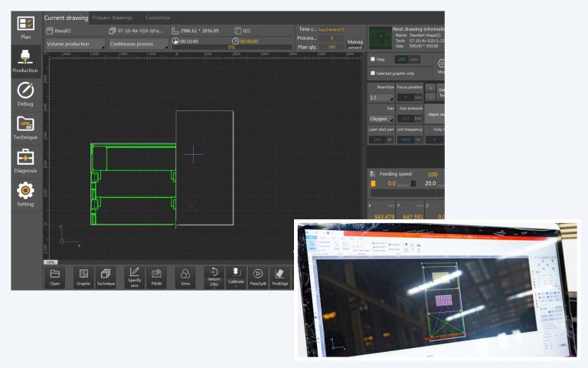Click the Technique button in bottom toolbar
The image size is (588, 368).
point(106,277)
